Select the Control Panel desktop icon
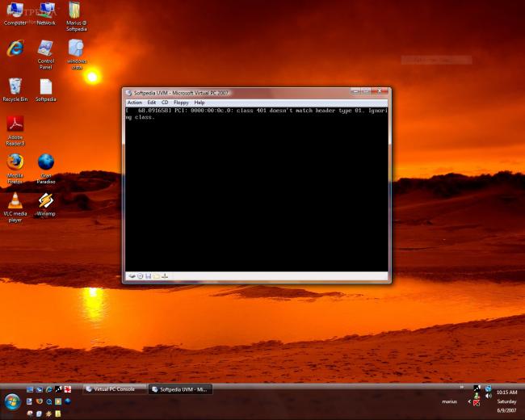This screenshot has width=525, height=420. pos(46,55)
